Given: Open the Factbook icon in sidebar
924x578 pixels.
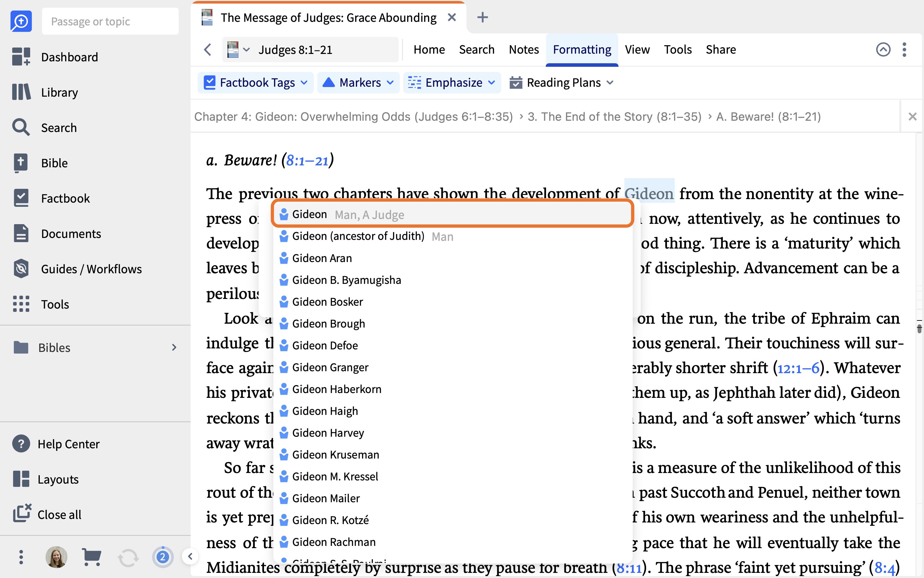Looking at the screenshot, I should [x=21, y=198].
